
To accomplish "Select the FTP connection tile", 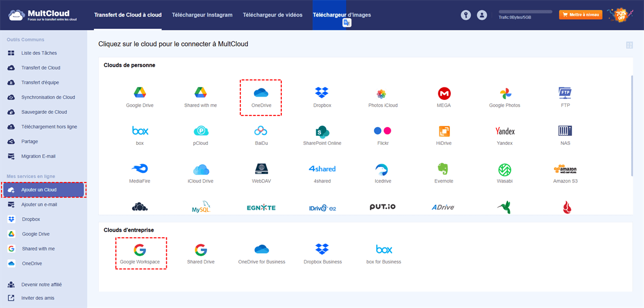I will (x=565, y=97).
